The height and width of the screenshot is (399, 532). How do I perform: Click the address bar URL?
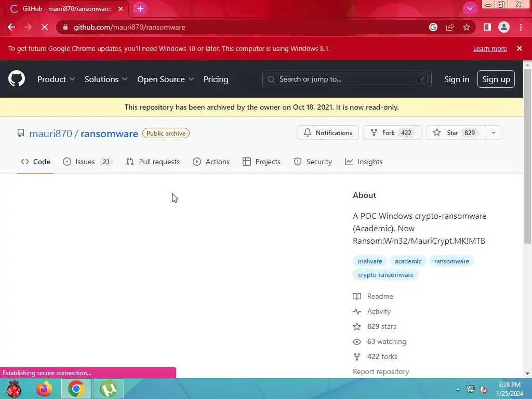(129, 27)
